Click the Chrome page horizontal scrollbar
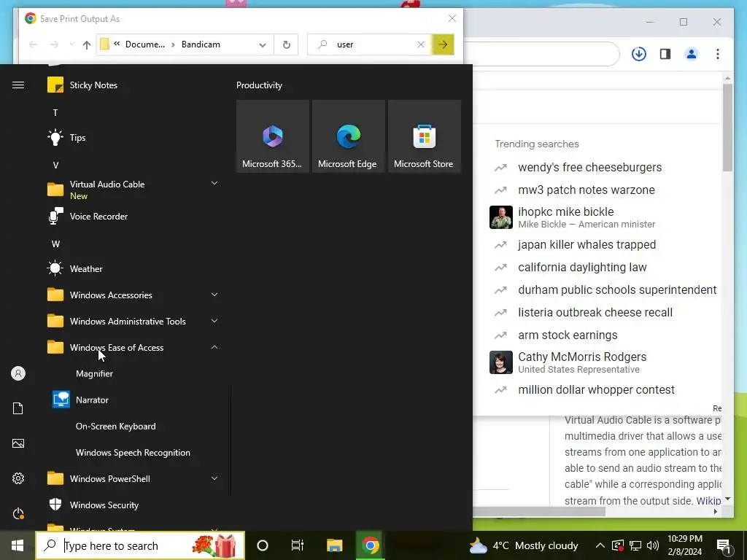The image size is (747, 560). click(539, 512)
